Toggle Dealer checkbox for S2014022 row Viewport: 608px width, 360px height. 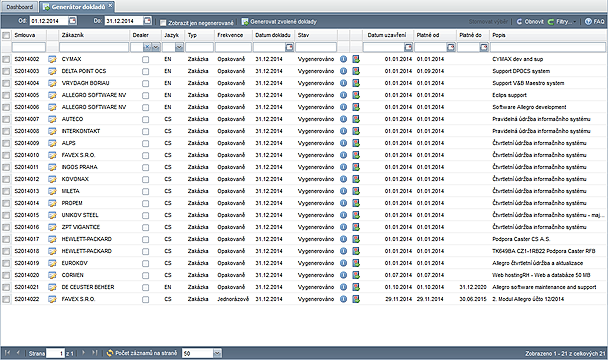(145, 299)
